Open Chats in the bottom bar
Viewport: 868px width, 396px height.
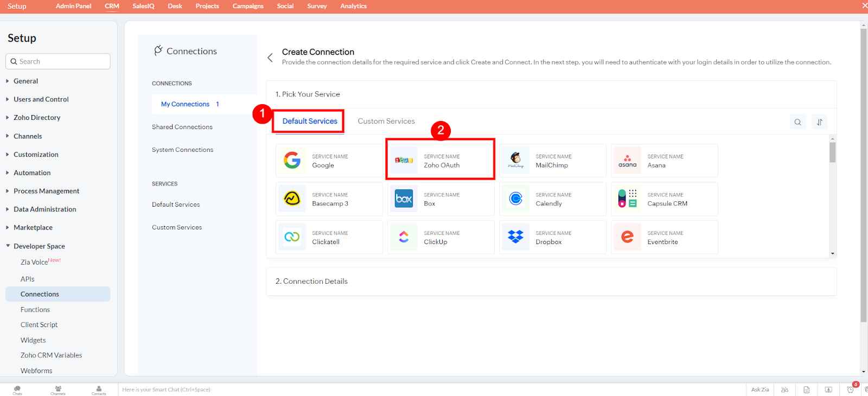(x=17, y=390)
